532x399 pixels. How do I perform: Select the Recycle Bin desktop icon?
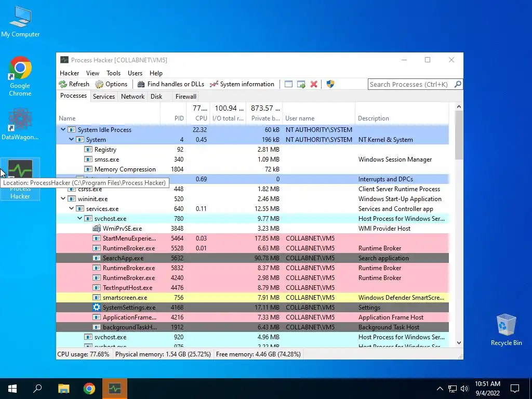[x=506, y=330]
